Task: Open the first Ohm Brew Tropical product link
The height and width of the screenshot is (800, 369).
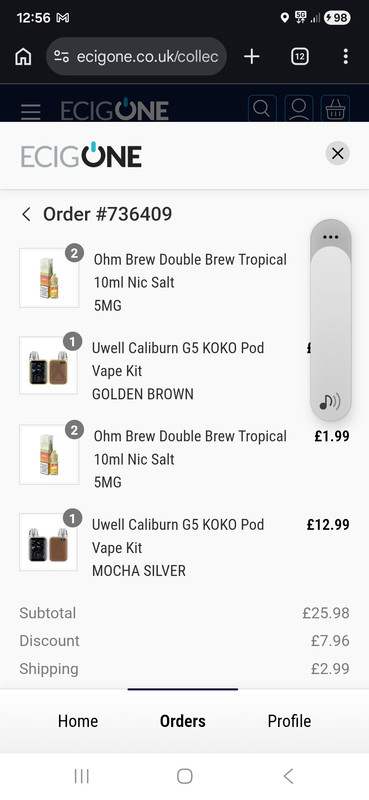Action: pos(190,271)
